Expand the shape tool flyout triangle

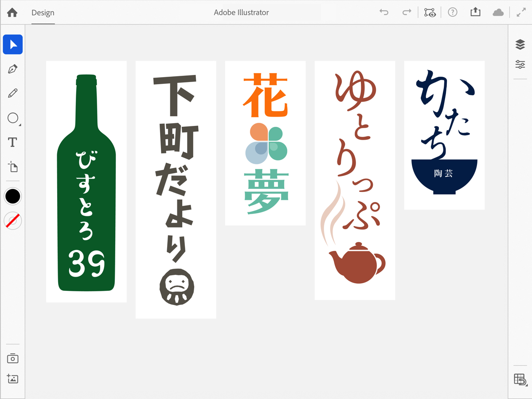coord(20,125)
